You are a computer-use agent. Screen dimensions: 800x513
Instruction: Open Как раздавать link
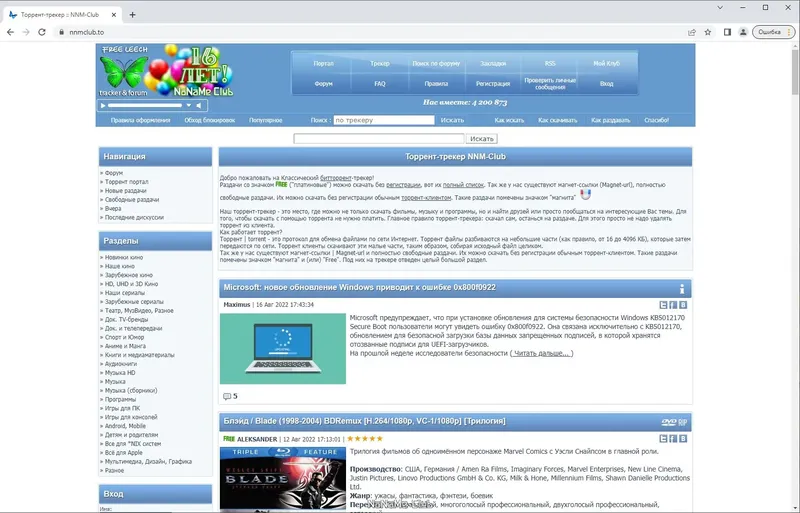click(611, 120)
